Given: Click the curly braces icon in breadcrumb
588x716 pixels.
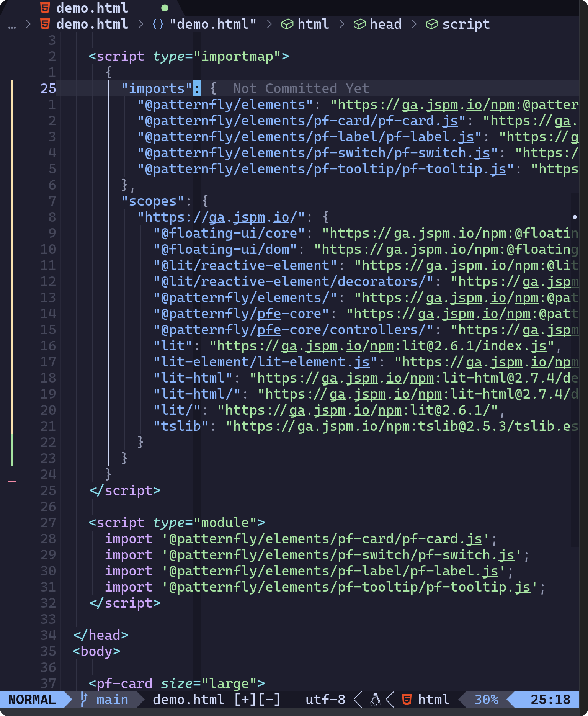Looking at the screenshot, I should point(158,24).
